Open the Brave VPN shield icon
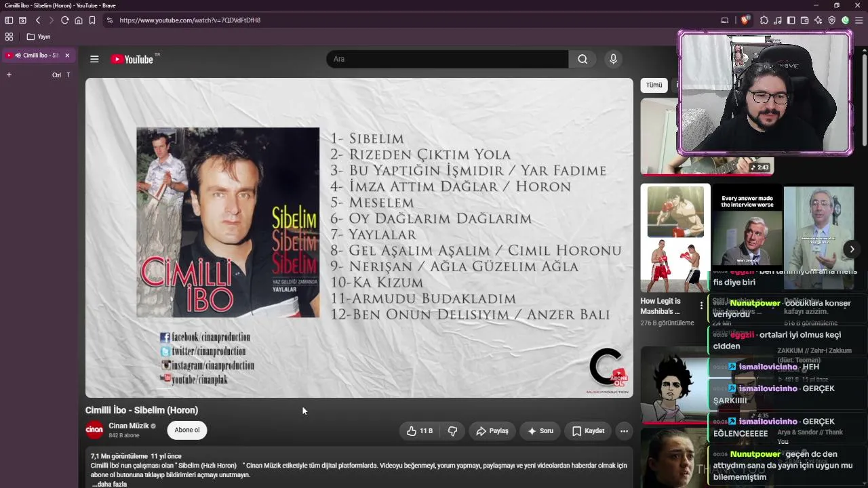 tap(832, 20)
